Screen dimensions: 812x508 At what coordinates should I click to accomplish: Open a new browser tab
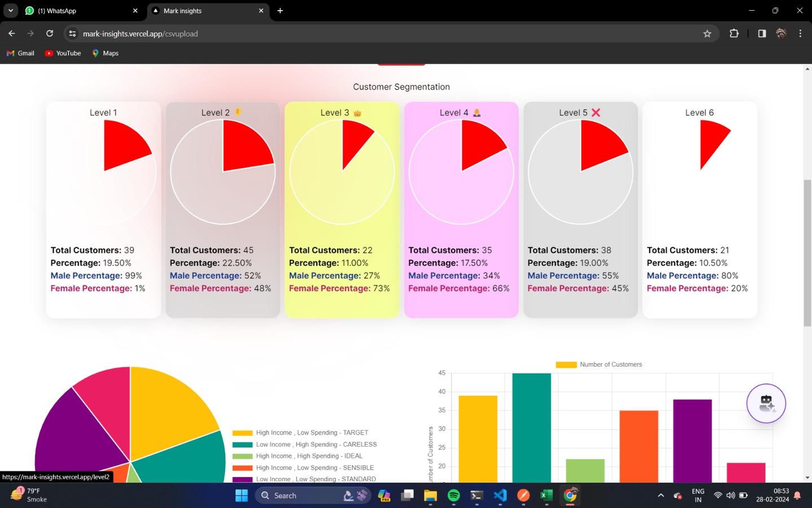pos(280,11)
